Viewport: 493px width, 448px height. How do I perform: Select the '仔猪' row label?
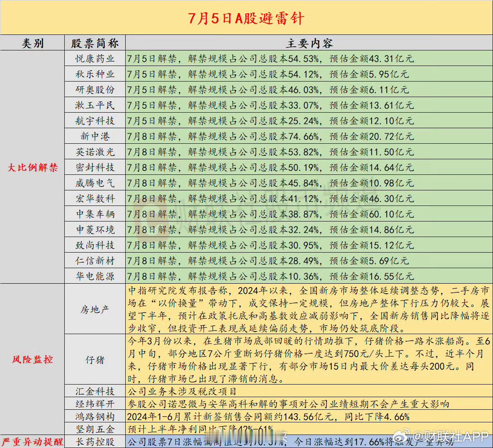[95, 360]
